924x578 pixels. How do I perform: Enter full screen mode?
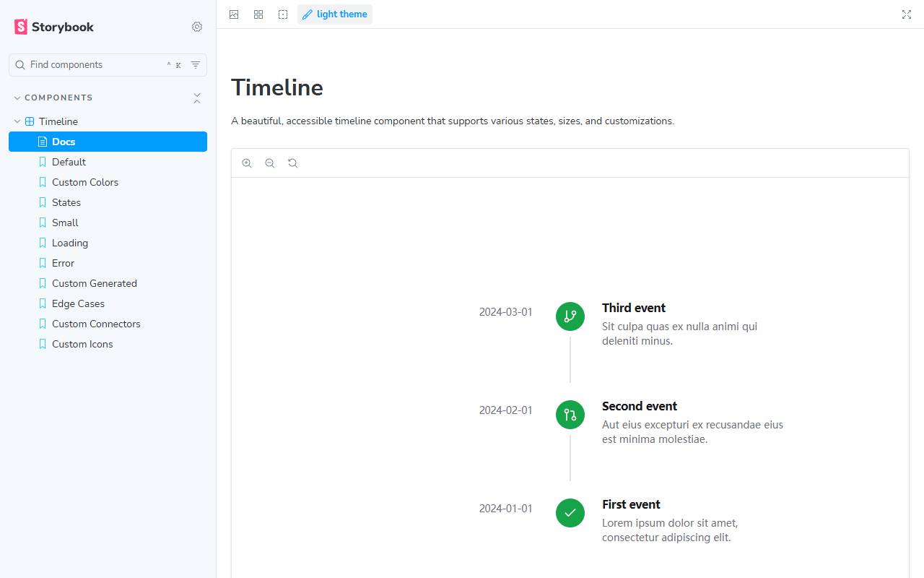[907, 14]
